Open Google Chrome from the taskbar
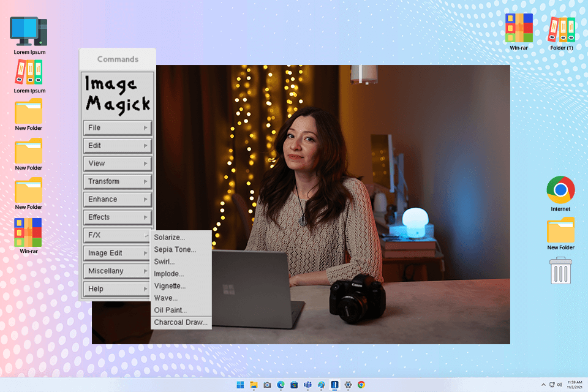This screenshot has height=392, width=588. click(x=361, y=385)
